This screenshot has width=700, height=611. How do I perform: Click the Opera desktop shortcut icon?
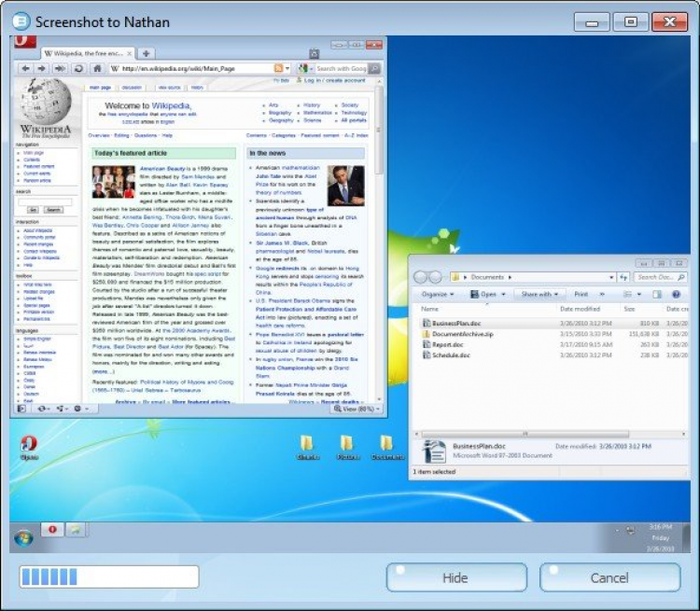[29, 448]
